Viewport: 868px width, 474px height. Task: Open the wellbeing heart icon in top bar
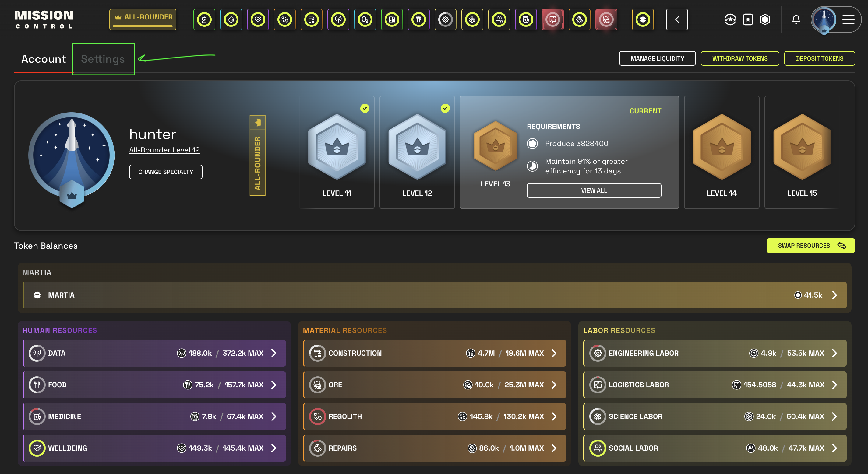(258, 19)
